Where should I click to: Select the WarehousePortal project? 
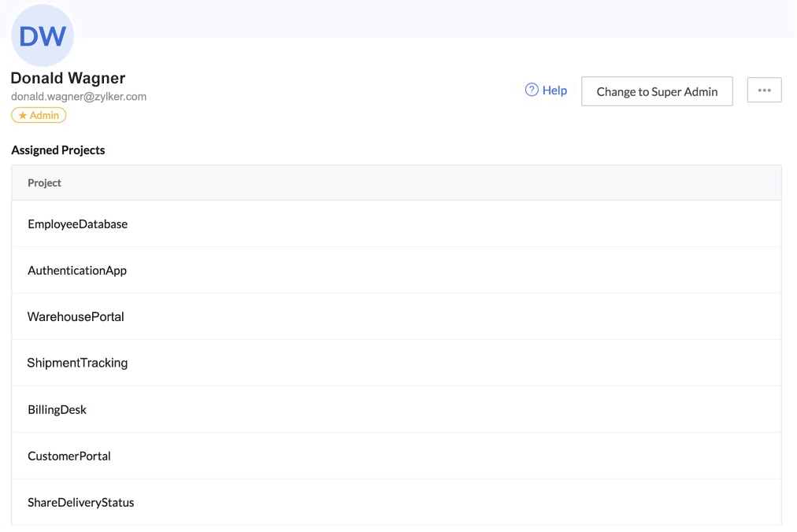(76, 317)
